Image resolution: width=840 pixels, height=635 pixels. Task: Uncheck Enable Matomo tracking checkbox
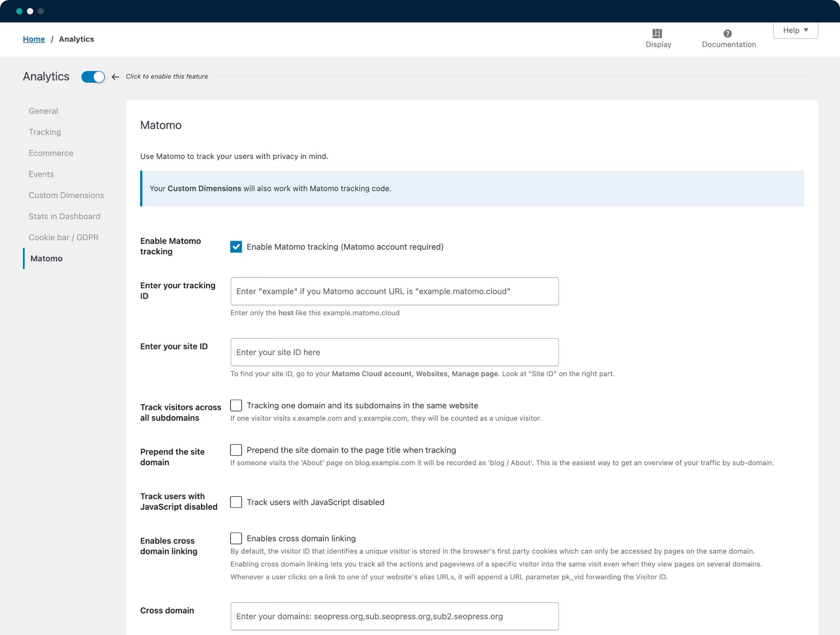pos(236,247)
